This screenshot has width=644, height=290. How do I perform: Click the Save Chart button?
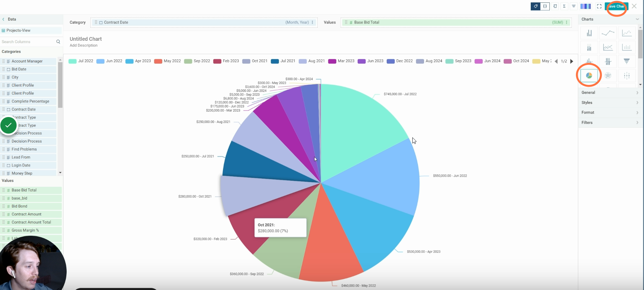[616, 6]
